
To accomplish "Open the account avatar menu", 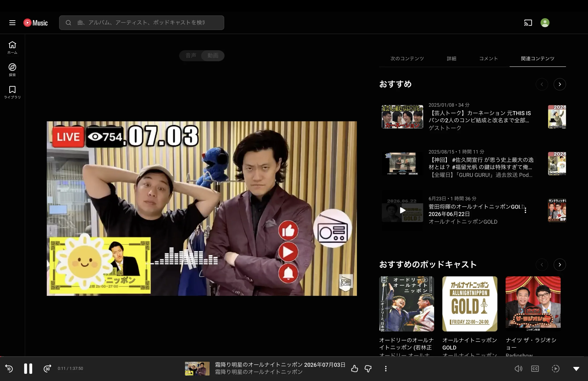I will 545,23.
